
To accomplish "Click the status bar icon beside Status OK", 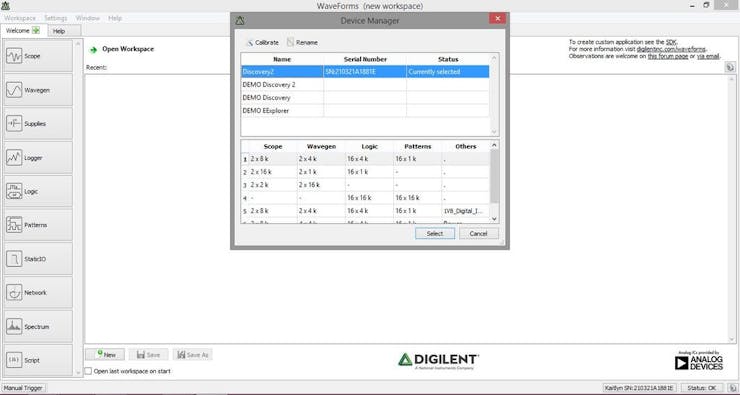I will coord(731,388).
